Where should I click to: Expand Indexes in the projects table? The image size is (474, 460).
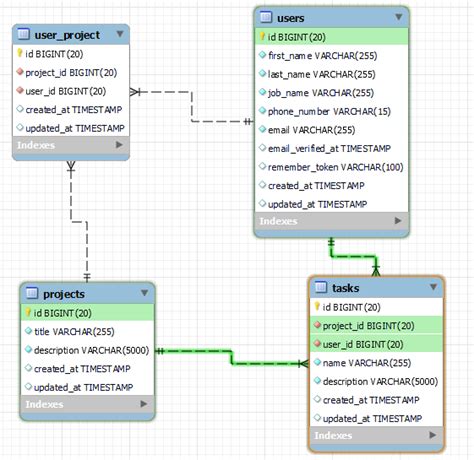tap(143, 404)
